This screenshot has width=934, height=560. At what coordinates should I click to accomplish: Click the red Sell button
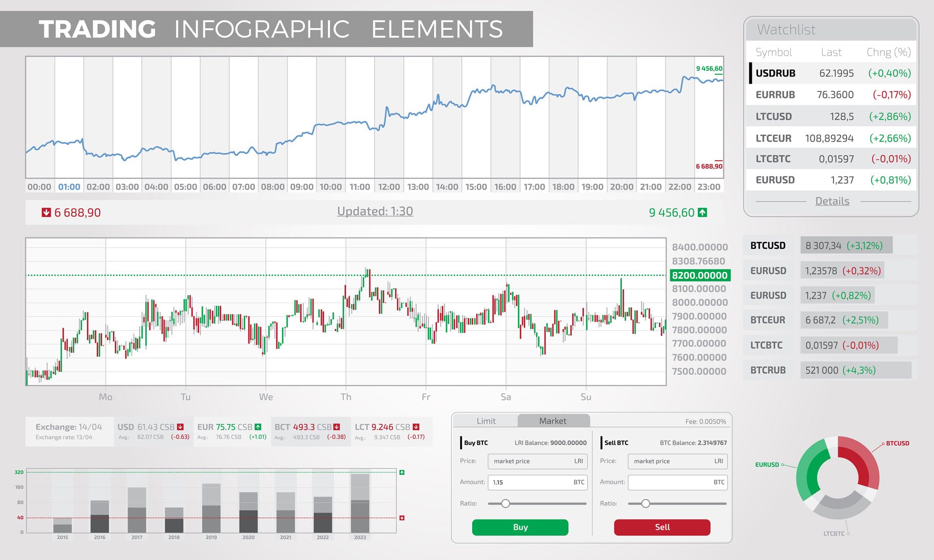(662, 527)
